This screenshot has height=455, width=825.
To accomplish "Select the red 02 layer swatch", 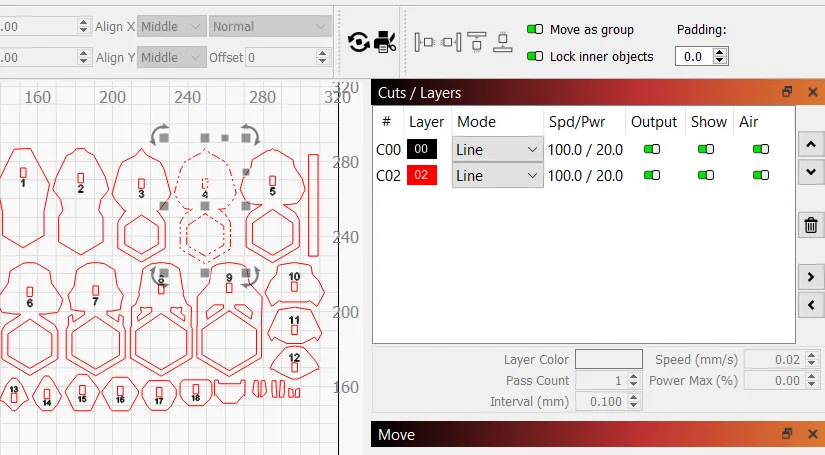I will click(x=421, y=175).
